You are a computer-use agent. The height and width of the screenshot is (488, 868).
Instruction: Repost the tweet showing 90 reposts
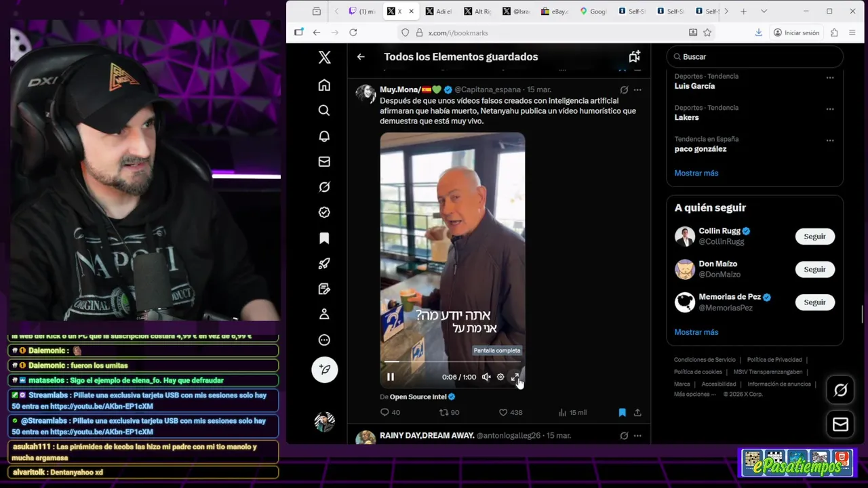[x=449, y=412]
